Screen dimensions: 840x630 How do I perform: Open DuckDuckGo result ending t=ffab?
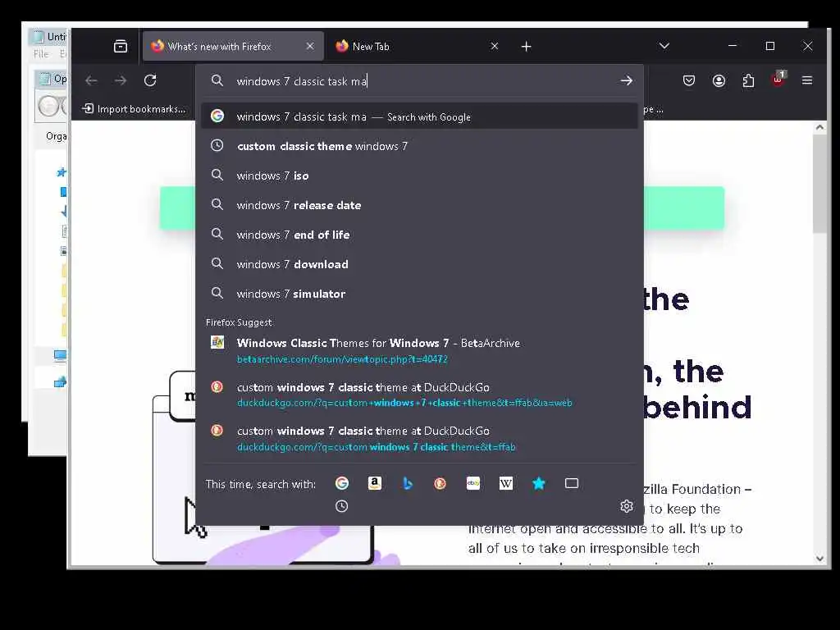point(419,438)
